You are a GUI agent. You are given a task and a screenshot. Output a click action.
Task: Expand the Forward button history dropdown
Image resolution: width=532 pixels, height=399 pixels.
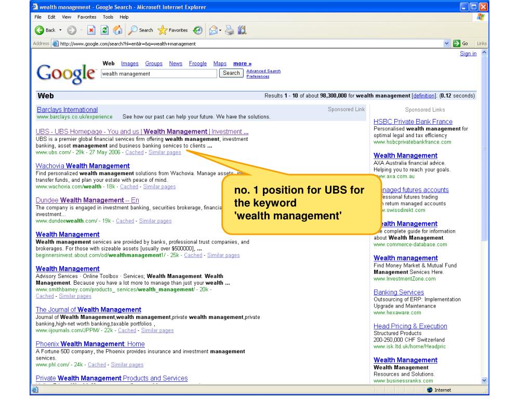point(81,30)
